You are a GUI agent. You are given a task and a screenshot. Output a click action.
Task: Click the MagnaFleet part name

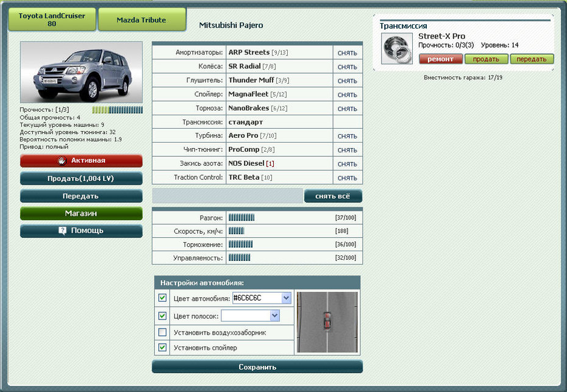248,94
